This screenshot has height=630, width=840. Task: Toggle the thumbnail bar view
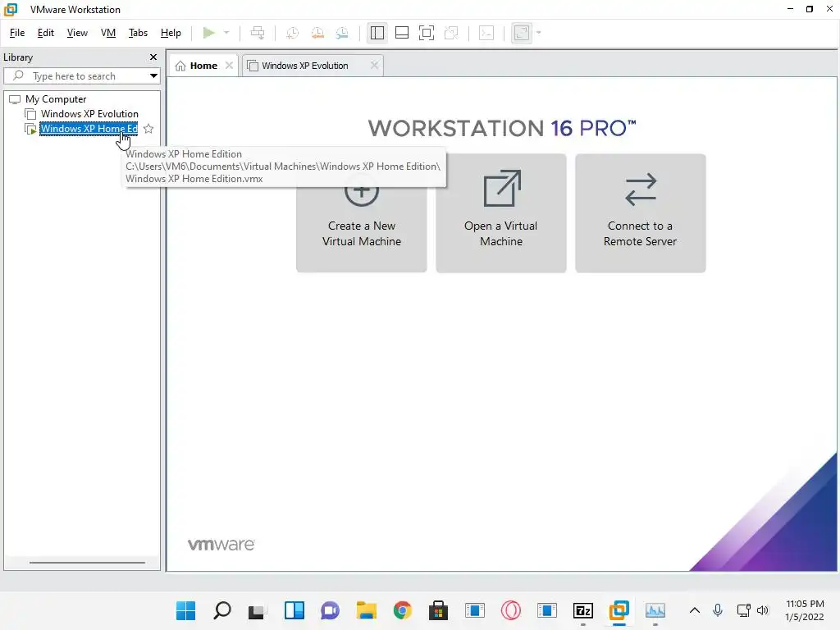coord(402,33)
